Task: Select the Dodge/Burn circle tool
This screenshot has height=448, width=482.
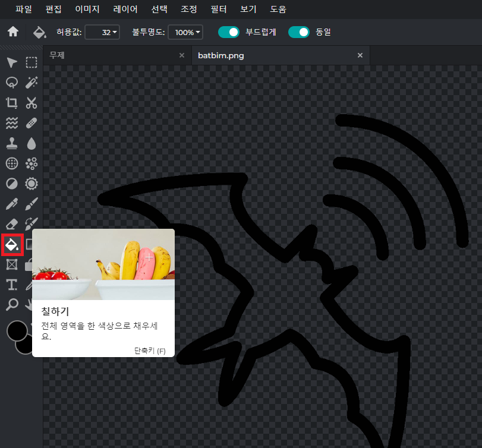Action: tap(12, 163)
